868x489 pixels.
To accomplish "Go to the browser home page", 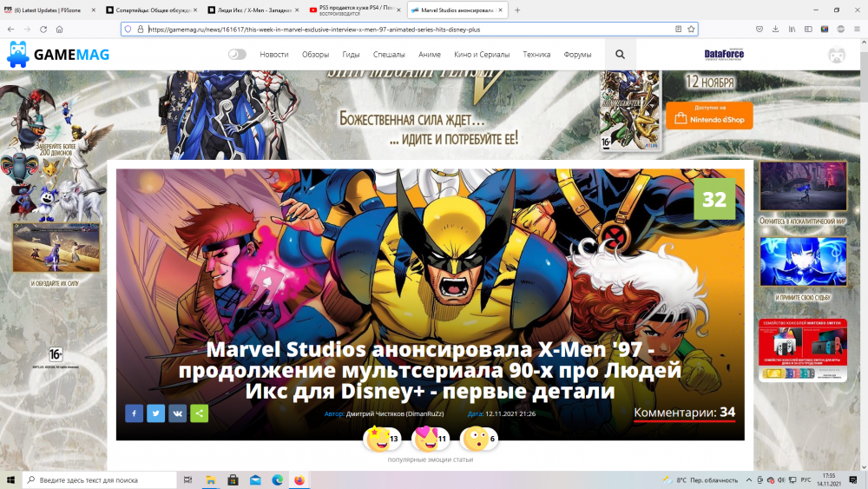I will click(59, 30).
